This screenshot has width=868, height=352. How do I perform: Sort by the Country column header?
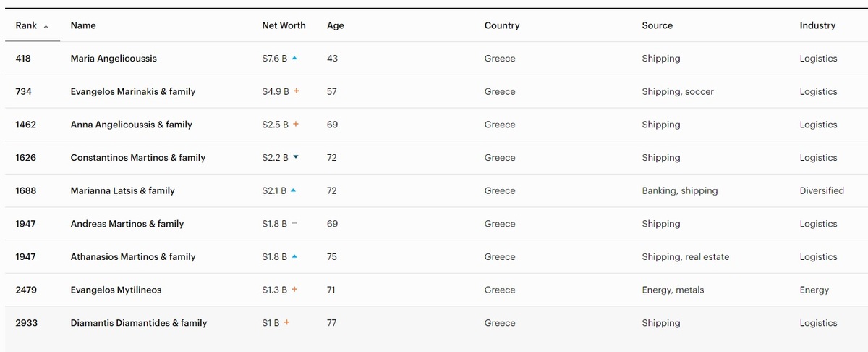502,25
